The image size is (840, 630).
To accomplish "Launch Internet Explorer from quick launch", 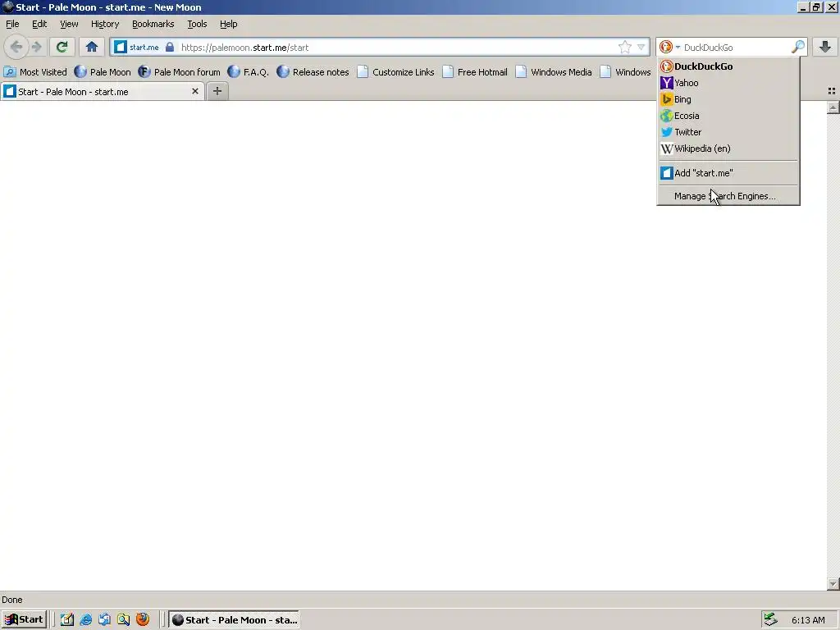I will click(85, 620).
